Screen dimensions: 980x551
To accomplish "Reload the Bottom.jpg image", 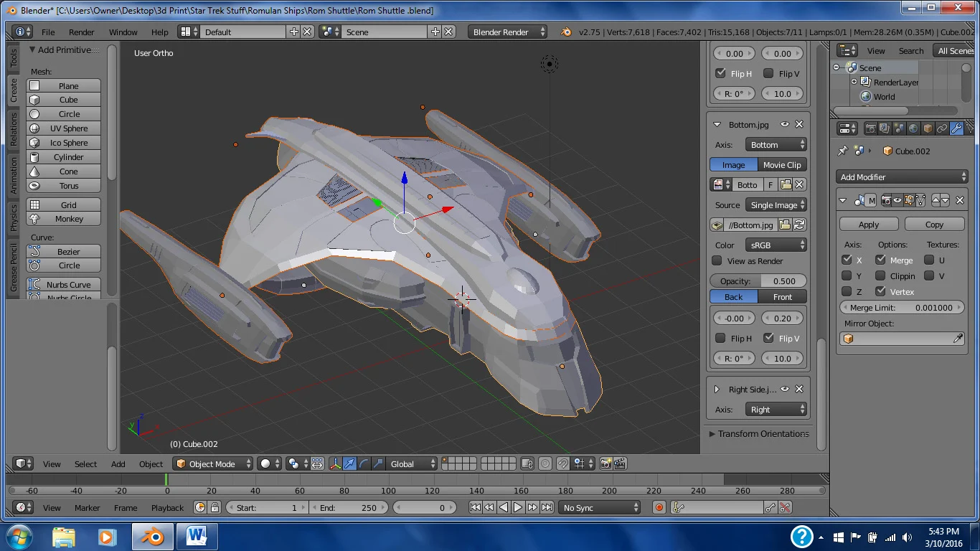I will pyautogui.click(x=800, y=225).
